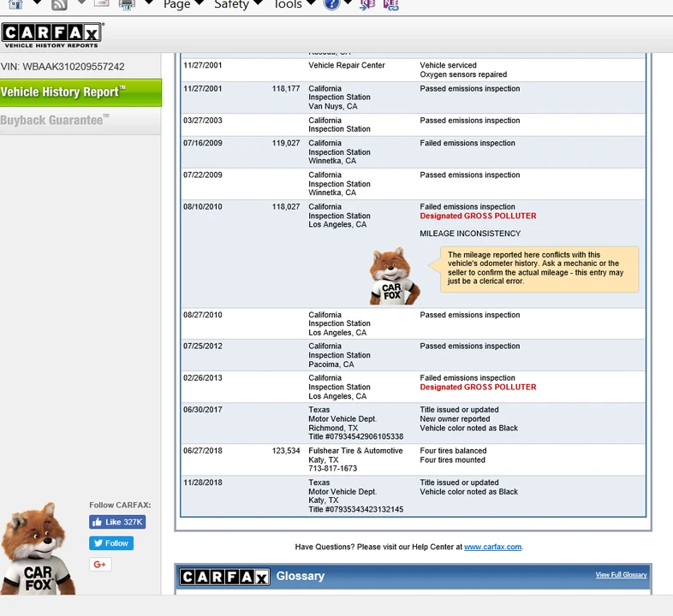Viewport: 673px width, 616px height.
Task: Click the Read Mail envelope icon
Action: point(102,3)
